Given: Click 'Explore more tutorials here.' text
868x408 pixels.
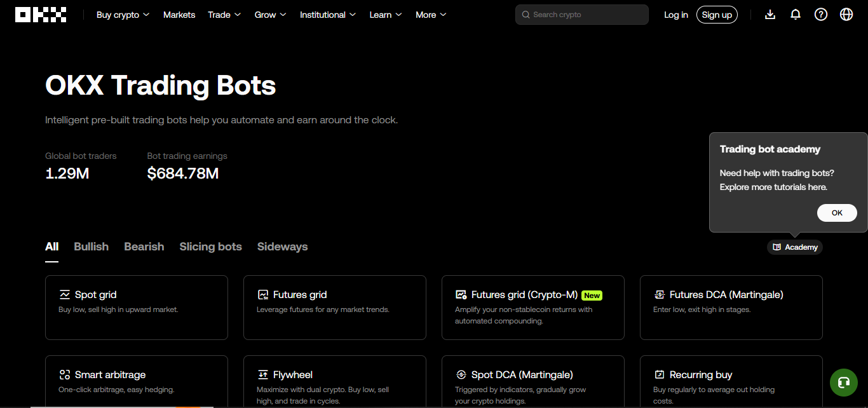Looking at the screenshot, I should pos(773,187).
